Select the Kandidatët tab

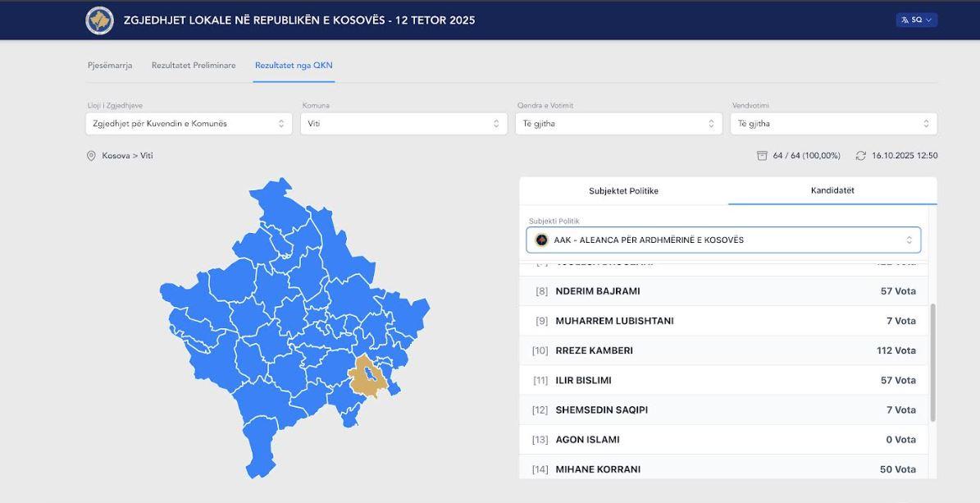pos(832,190)
